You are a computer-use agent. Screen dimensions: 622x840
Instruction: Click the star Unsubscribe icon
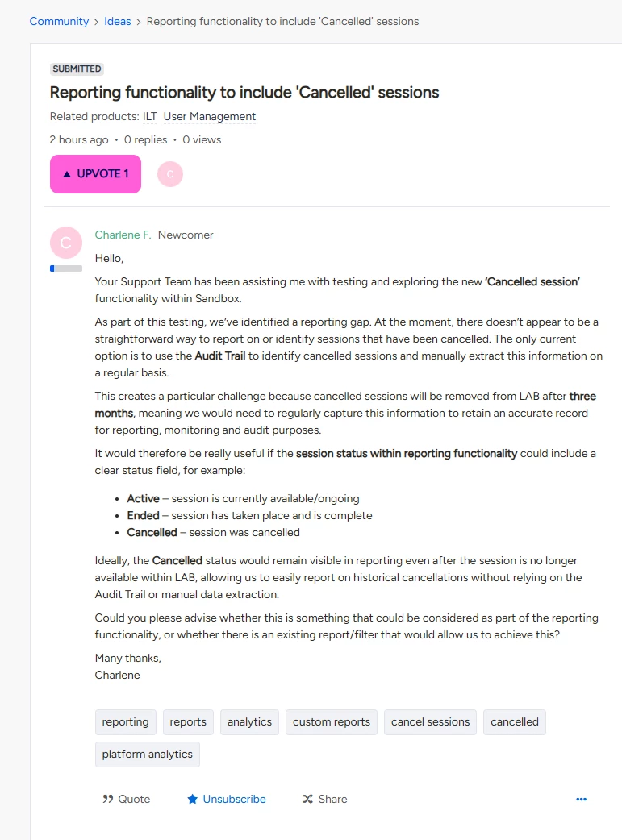point(192,799)
